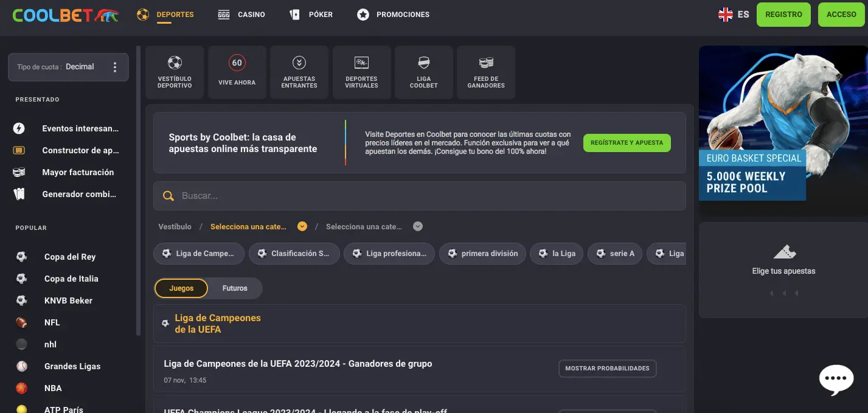Viewport: 868px width, 413px height.
Task: Open the Deportes Virtuales tile
Action: pyautogui.click(x=361, y=72)
